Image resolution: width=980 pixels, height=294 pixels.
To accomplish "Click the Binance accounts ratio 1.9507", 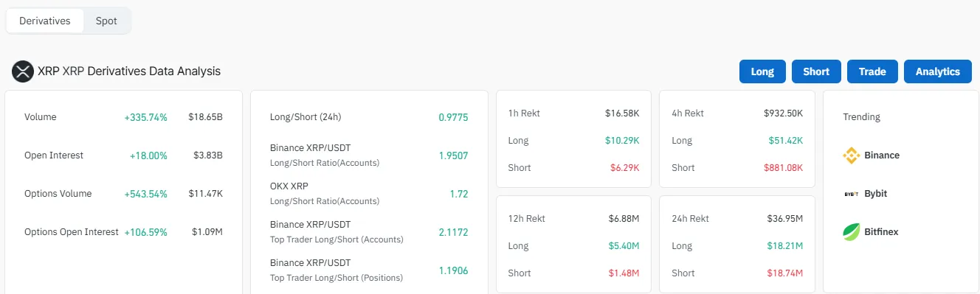I will click(453, 155).
